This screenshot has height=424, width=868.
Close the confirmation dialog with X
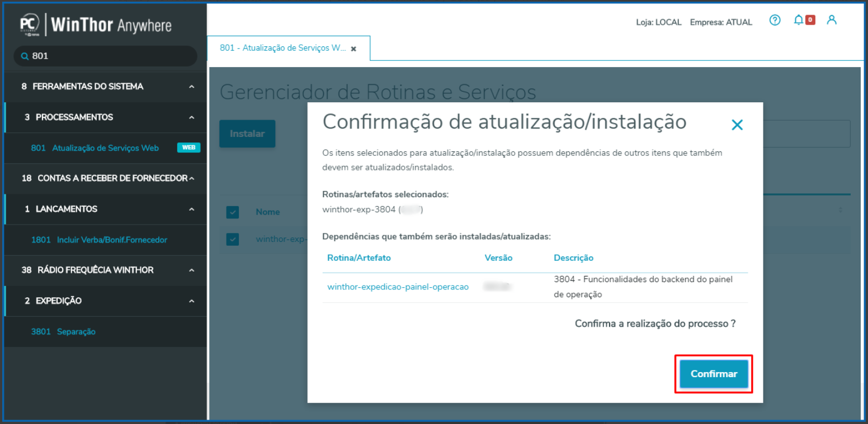(737, 125)
